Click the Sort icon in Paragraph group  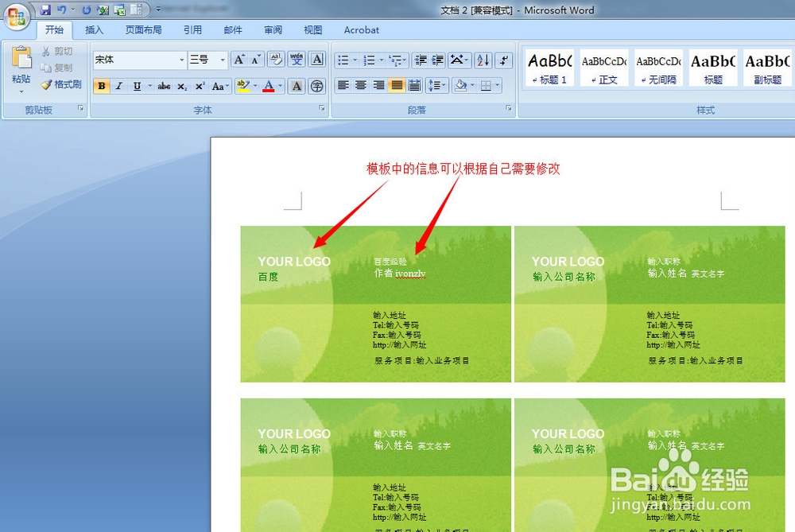(x=483, y=60)
